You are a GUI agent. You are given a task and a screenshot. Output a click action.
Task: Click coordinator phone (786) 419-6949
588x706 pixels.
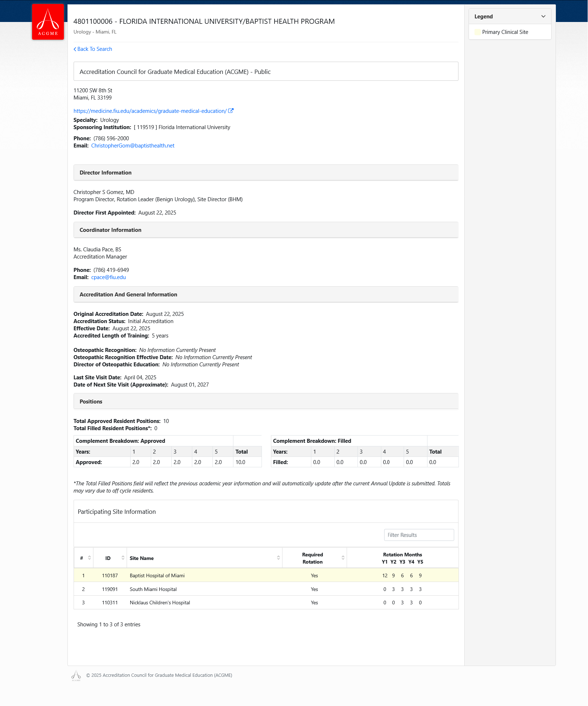point(111,270)
